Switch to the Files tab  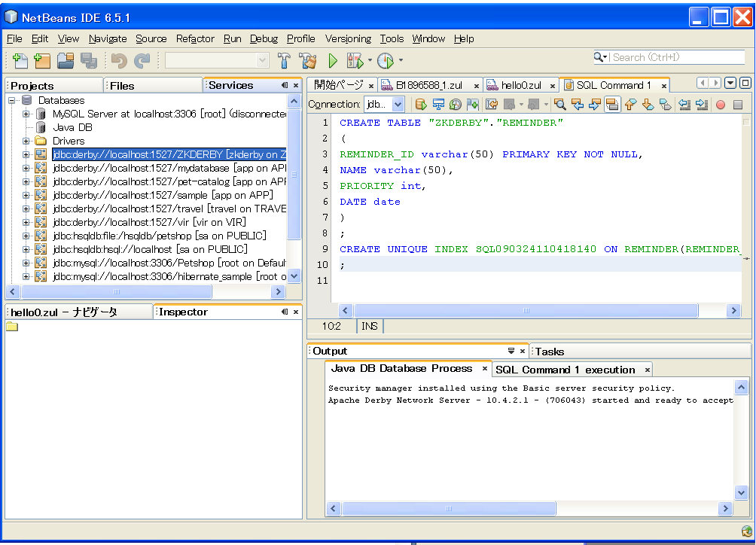[x=152, y=86]
